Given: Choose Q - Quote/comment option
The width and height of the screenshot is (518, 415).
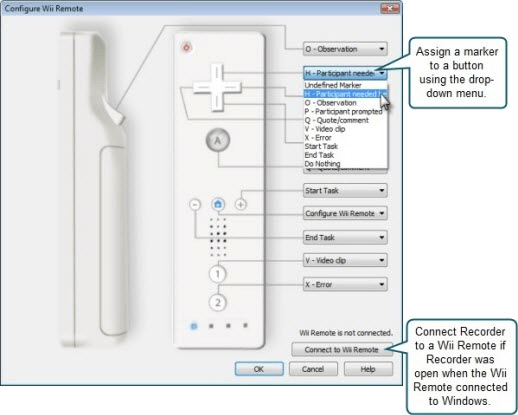Looking at the screenshot, I should click(345, 120).
